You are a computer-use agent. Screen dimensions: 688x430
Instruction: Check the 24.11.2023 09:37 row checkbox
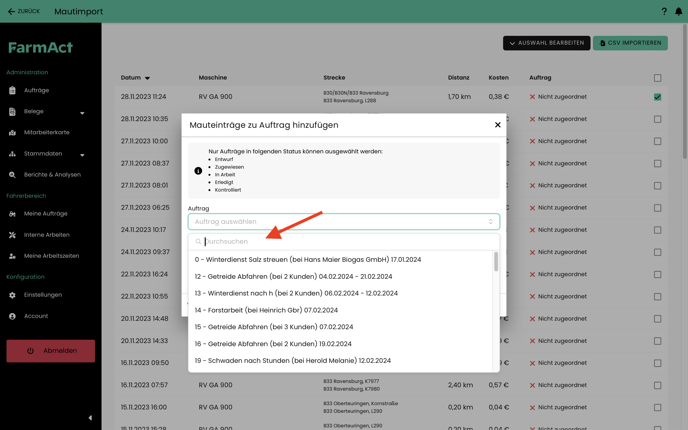tap(657, 252)
